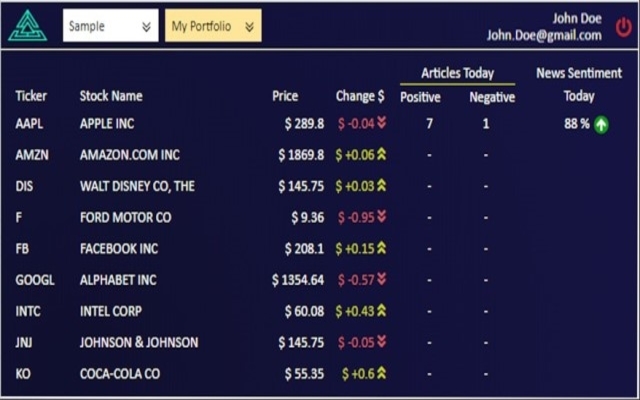The image size is (640, 400).
Task: Click the $ 208.1 price
Action: pyautogui.click(x=304, y=249)
